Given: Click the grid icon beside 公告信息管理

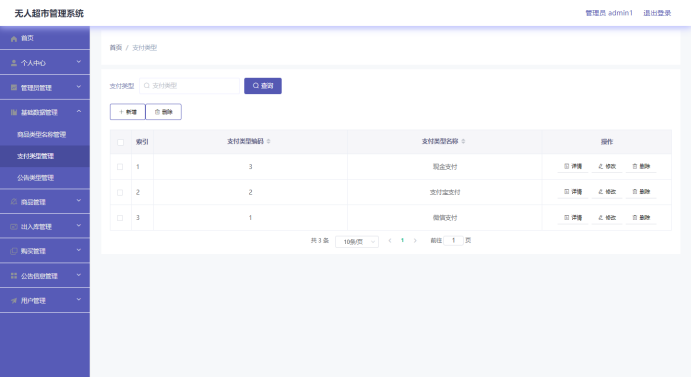Looking at the screenshot, I should pos(14,276).
